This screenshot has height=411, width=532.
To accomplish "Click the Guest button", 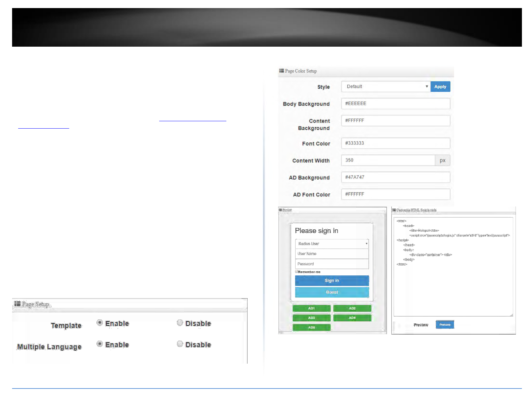I will coord(332,292).
